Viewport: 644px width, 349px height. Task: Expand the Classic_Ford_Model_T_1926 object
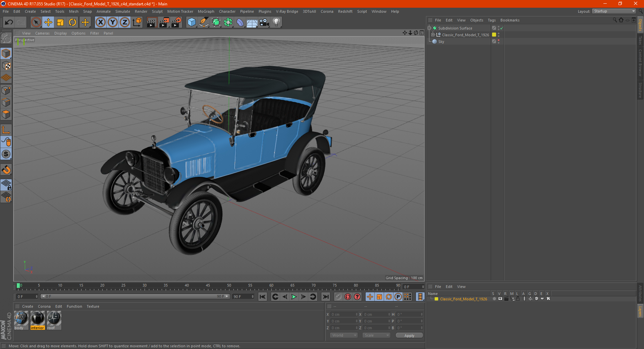click(x=433, y=35)
